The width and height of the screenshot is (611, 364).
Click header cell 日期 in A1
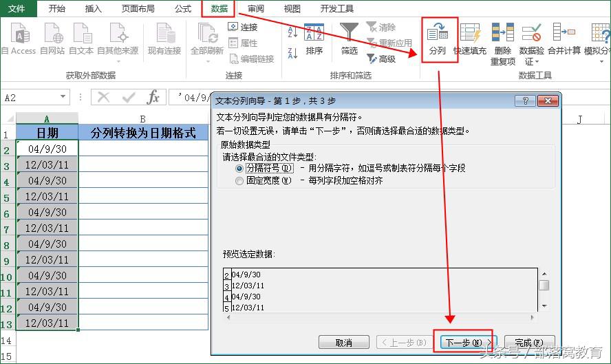pos(47,133)
